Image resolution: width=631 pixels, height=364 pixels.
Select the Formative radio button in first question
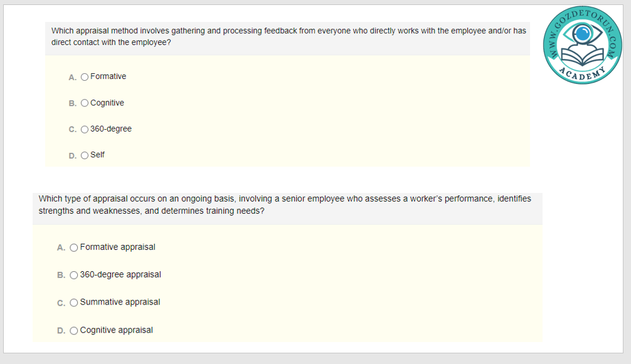tap(85, 77)
